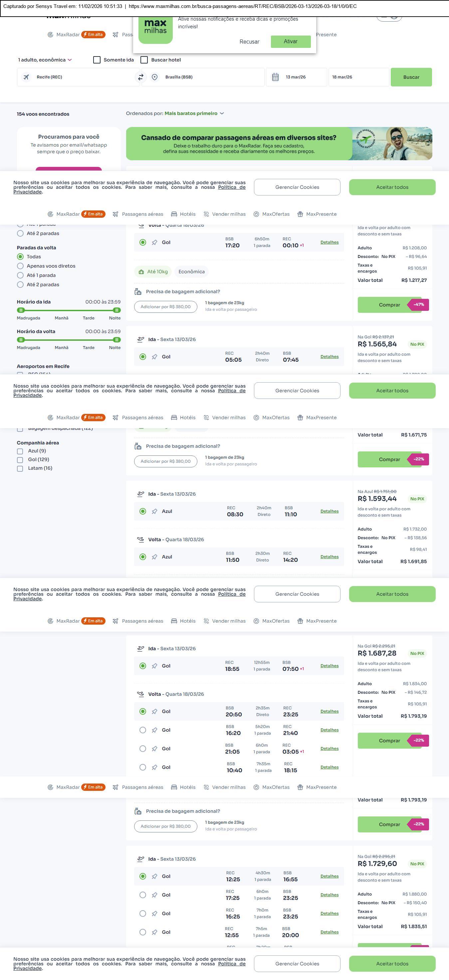Image resolution: width=449 pixels, height=980 pixels.
Task: Enable the 'Somente ida' checkbox
Action: [97, 60]
